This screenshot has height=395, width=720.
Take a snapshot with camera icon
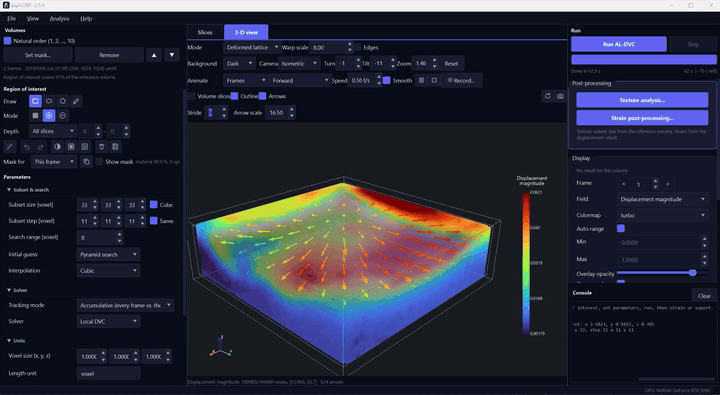561,96
